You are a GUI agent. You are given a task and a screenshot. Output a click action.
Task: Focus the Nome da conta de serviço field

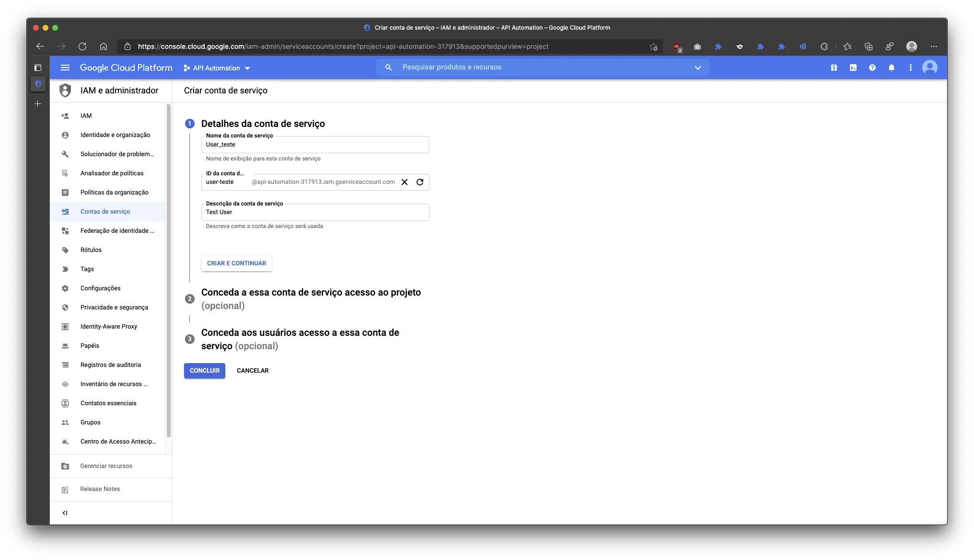[x=315, y=145]
